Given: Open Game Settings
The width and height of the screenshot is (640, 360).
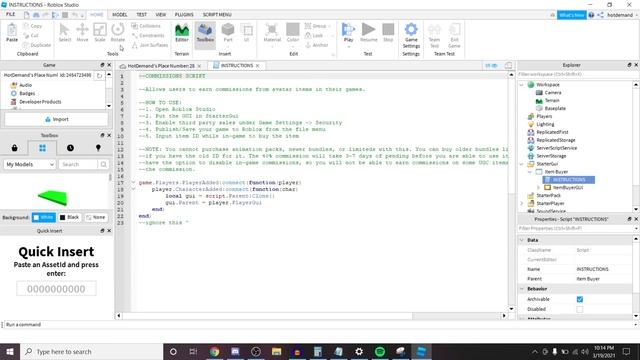Looking at the screenshot, I should tap(411, 35).
